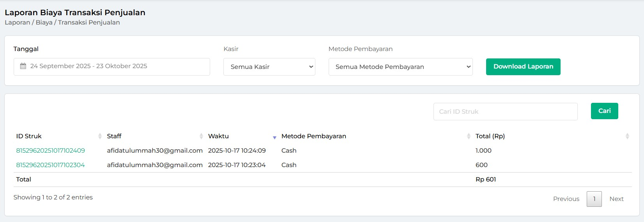644x222 pixels.
Task: Click Waktu column header text
Action: 218,136
